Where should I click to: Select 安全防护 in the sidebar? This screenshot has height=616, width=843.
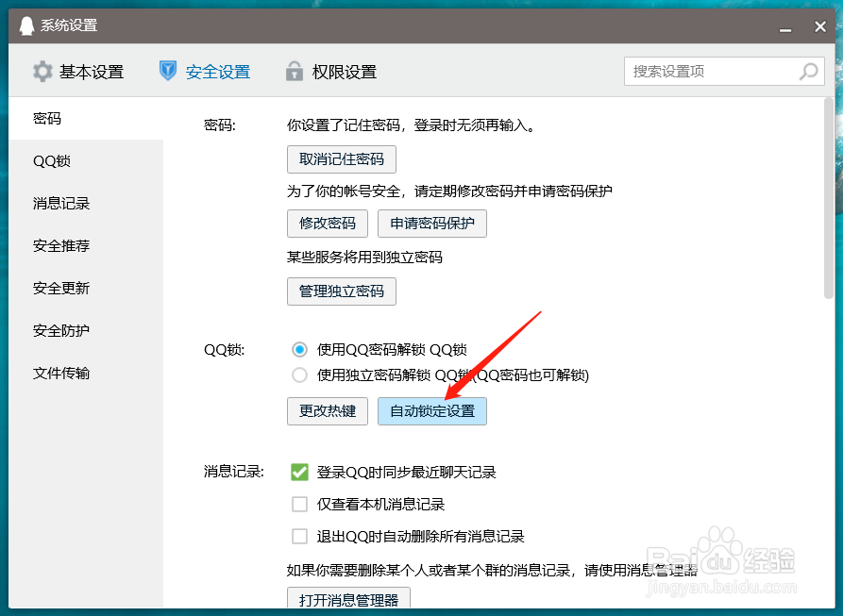coord(86,331)
